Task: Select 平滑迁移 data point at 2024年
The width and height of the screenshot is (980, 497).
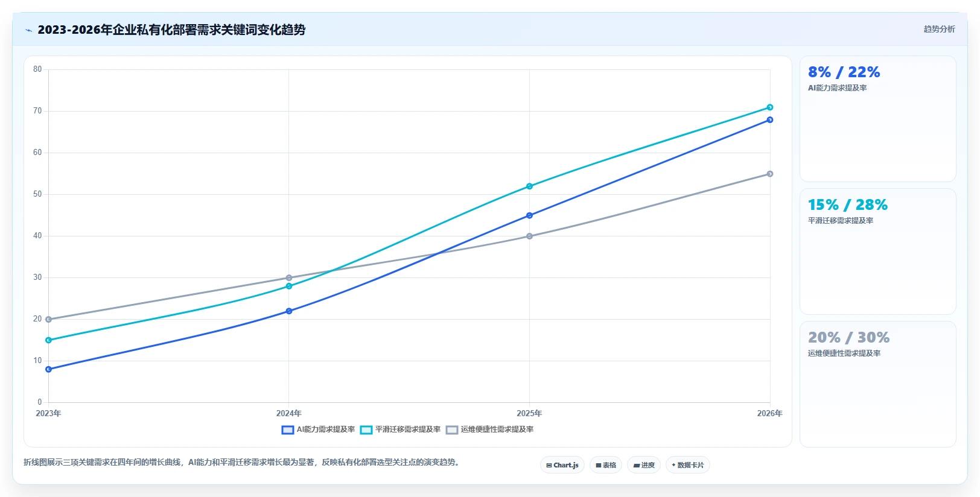Action: click(x=289, y=286)
